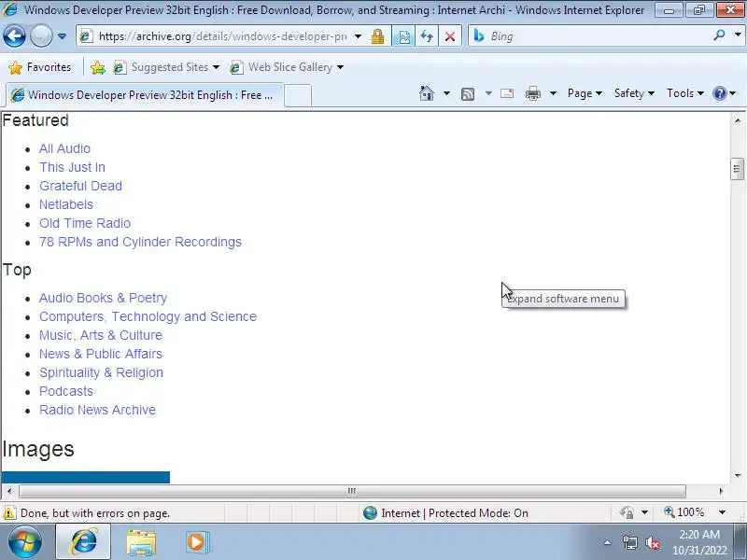747x560 pixels.
Task: Click the red Stop loading icon
Action: tap(450, 36)
